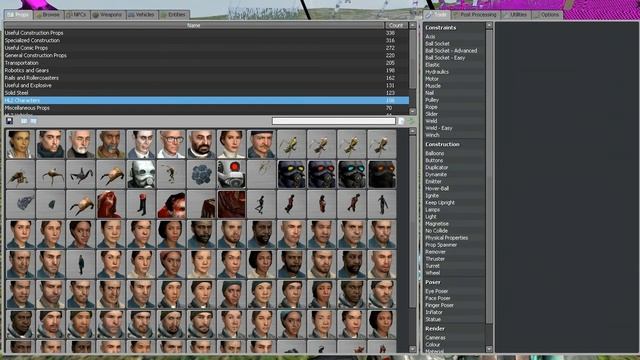Screen dimensions: 640x360
Task: Select Useful and Explosive category
Action: click(x=206, y=85)
